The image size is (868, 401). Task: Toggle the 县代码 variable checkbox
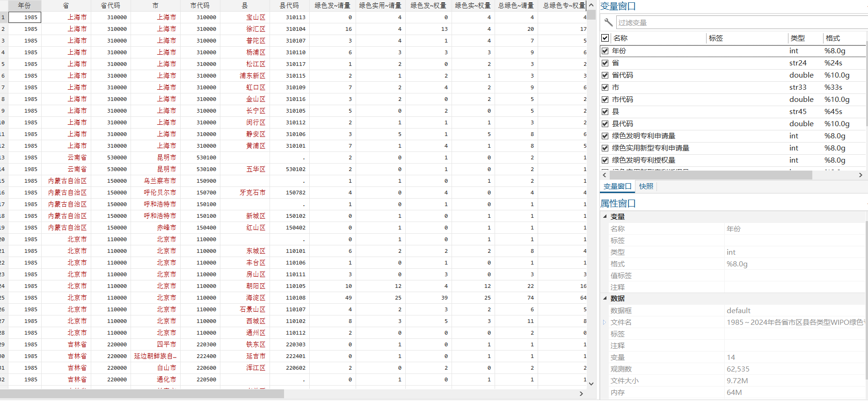pyautogui.click(x=605, y=124)
